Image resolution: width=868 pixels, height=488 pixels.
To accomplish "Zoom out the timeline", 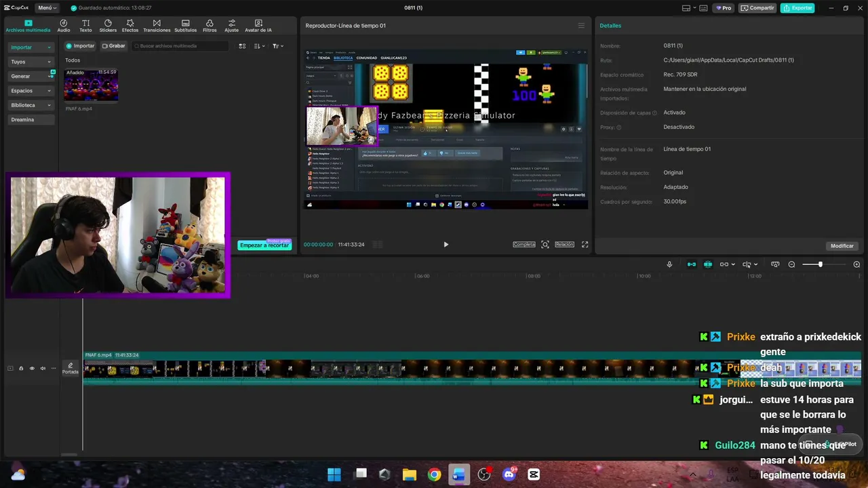I will (791, 264).
